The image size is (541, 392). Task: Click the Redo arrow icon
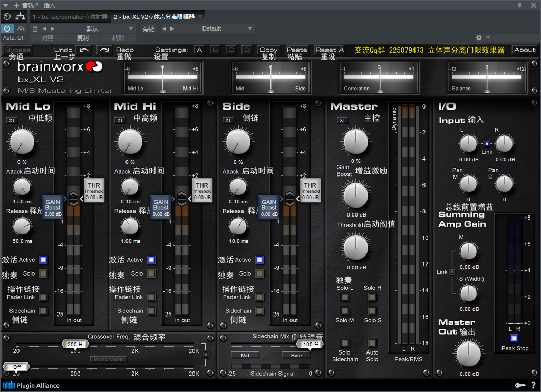click(x=104, y=50)
